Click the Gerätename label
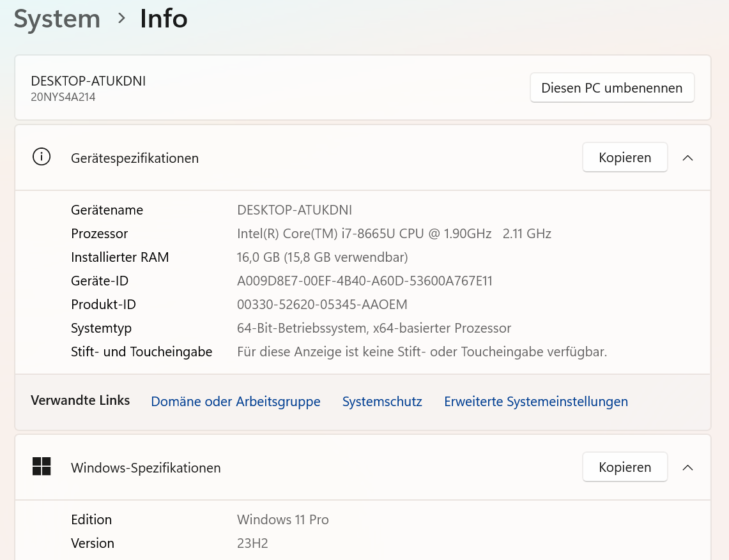Image resolution: width=729 pixels, height=560 pixels. [107, 210]
